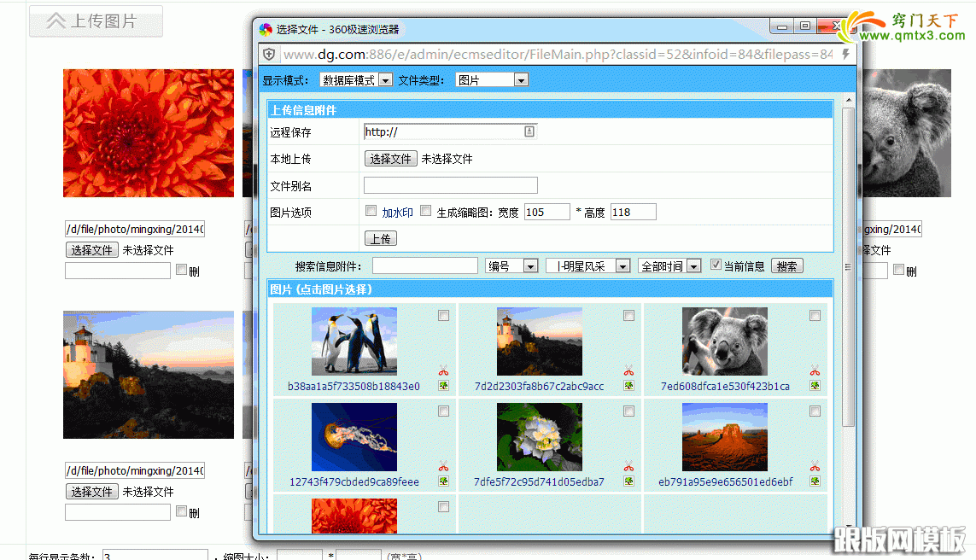Viewport: 976px width, 560px height.
Task: Expand the 全部时间 time filter dropdown
Action: 669,266
